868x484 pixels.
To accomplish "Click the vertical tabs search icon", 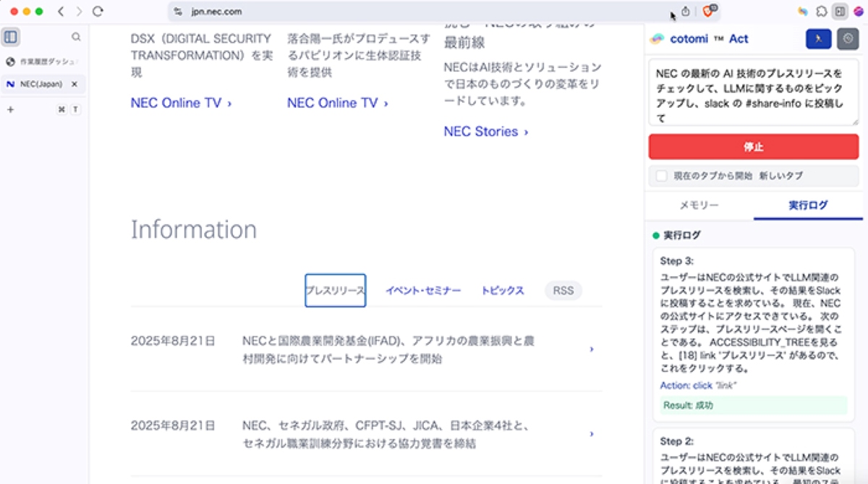I will (76, 37).
